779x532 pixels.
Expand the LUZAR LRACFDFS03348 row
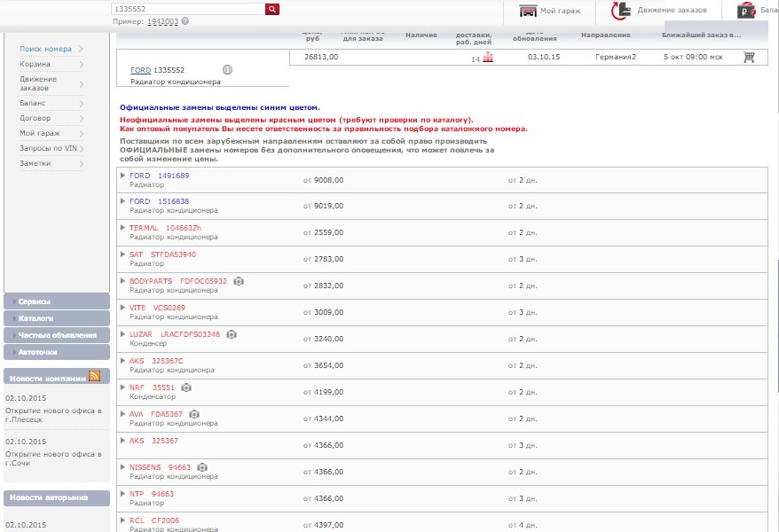122,333
